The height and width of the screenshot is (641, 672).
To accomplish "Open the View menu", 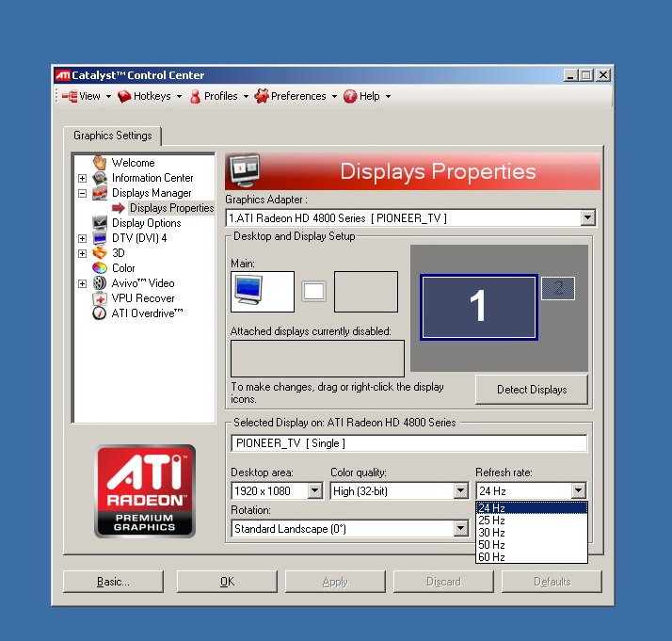I will [87, 96].
